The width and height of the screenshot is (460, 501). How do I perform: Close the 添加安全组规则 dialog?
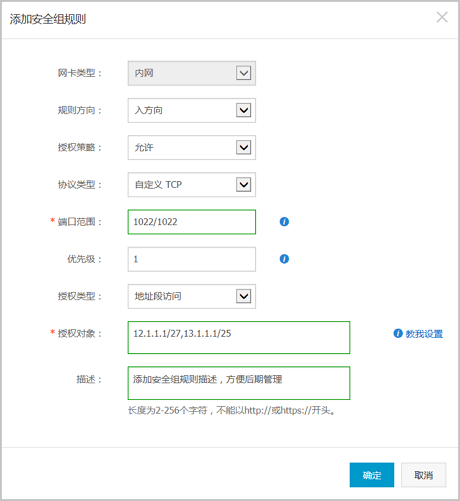(x=442, y=17)
